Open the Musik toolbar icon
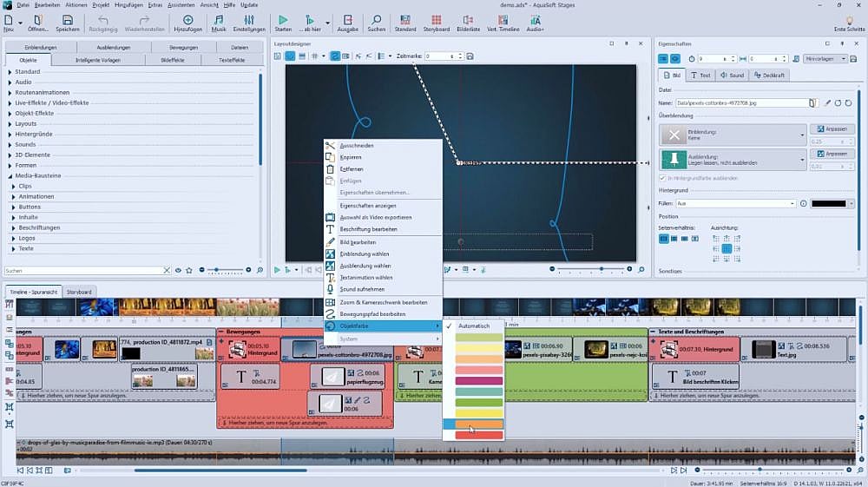 pos(219,21)
